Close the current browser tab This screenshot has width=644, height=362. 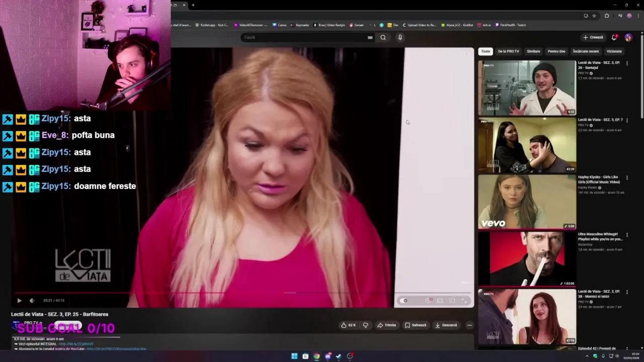(184, 5)
